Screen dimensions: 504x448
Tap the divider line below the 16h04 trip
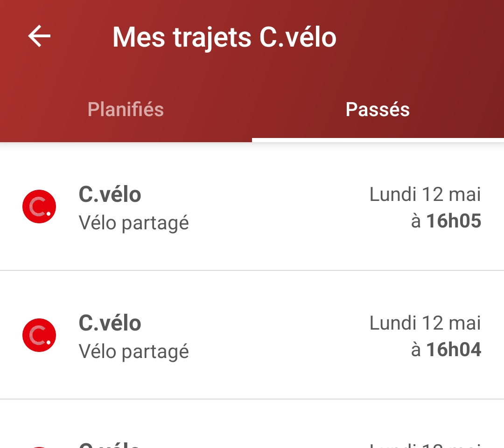pos(252,399)
